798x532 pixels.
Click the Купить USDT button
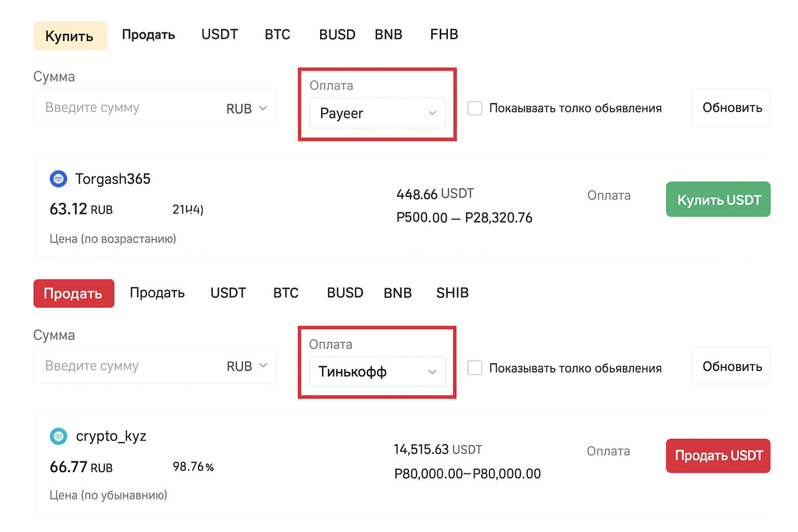[718, 199]
